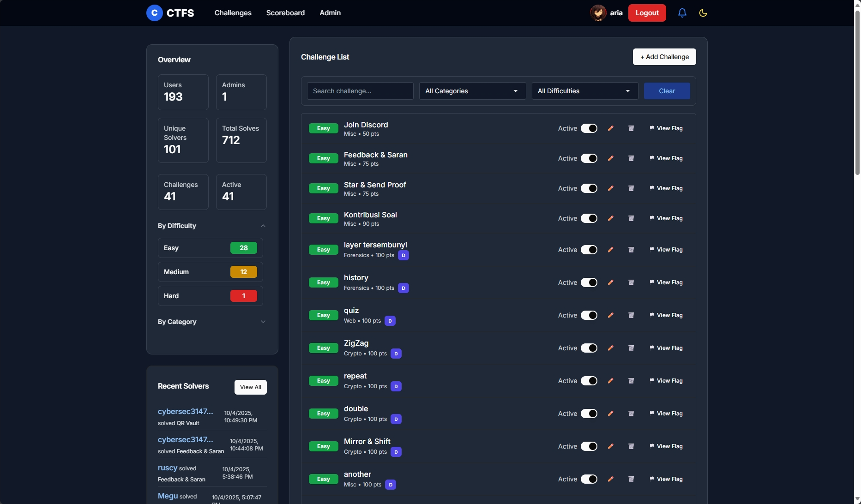Clear the challenge filters
The image size is (861, 504).
tap(667, 91)
